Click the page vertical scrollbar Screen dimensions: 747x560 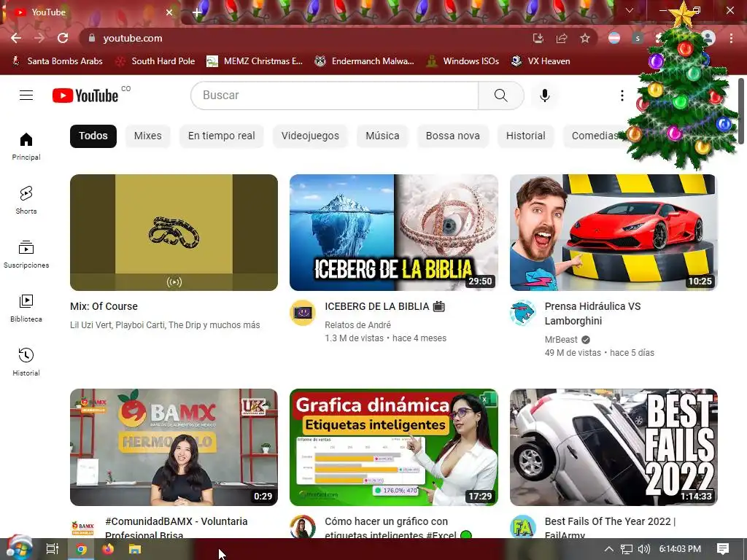(741, 111)
